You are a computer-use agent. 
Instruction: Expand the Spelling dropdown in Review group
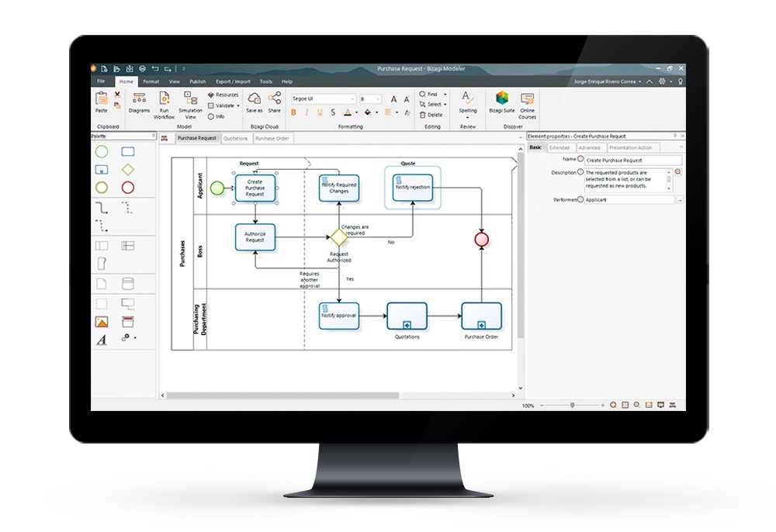coord(468,118)
